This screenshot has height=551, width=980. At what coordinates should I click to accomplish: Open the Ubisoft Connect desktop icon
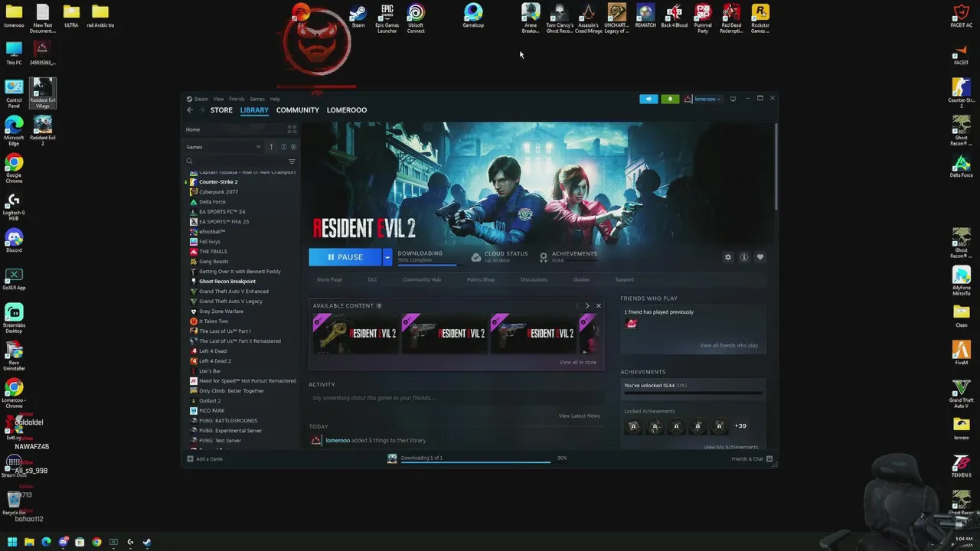click(x=416, y=18)
